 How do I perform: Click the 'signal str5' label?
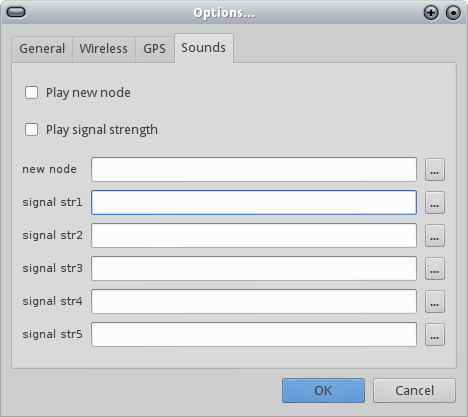52,334
